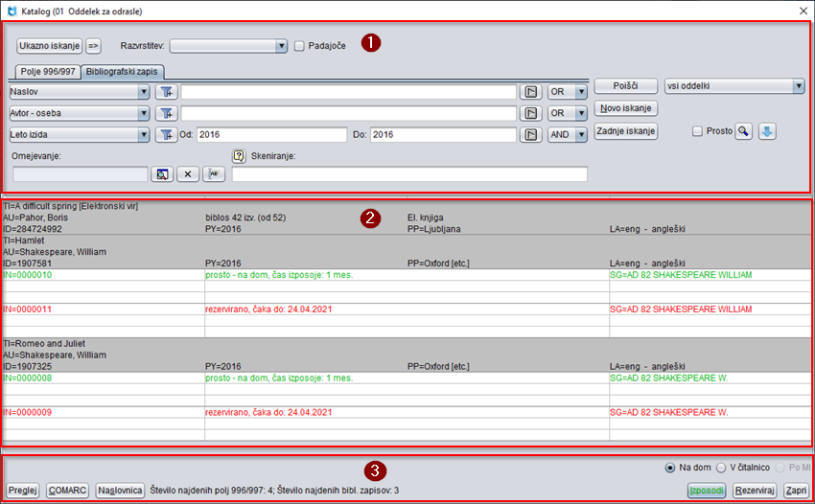Expand the Razvrstitev dropdown
The height and width of the screenshot is (504, 815).
tap(281, 45)
